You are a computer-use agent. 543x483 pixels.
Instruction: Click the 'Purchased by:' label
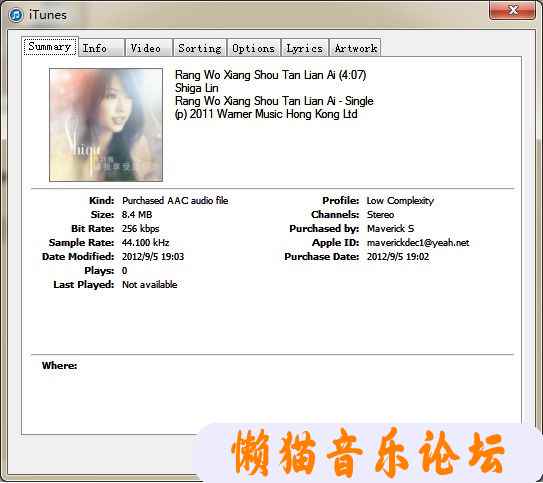coord(324,229)
